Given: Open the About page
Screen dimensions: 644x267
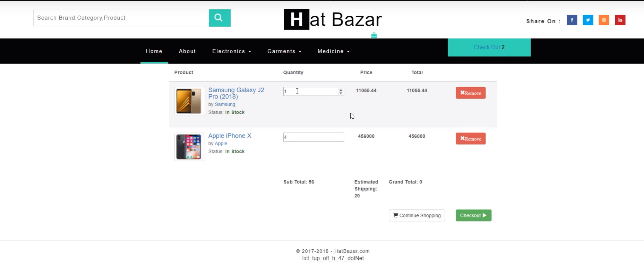Looking at the screenshot, I should click(187, 51).
